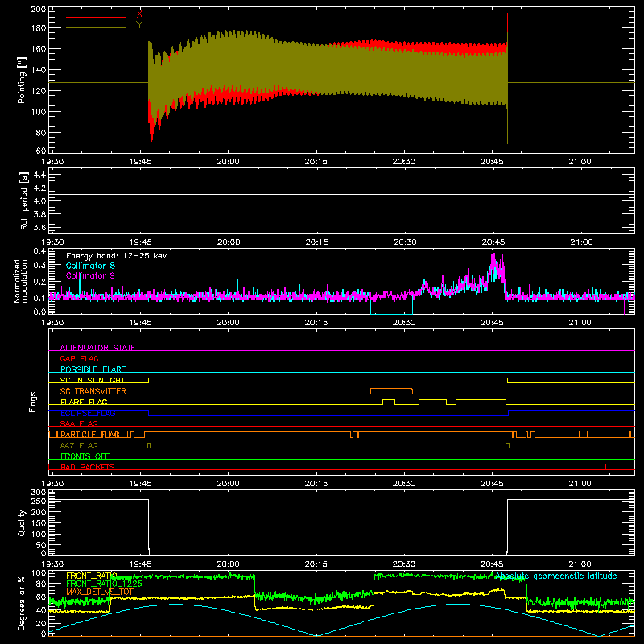Image resolution: width=644 pixels, height=644 pixels.
Task: Click the 4.4 tick on Roll period axis
Action: [39, 175]
